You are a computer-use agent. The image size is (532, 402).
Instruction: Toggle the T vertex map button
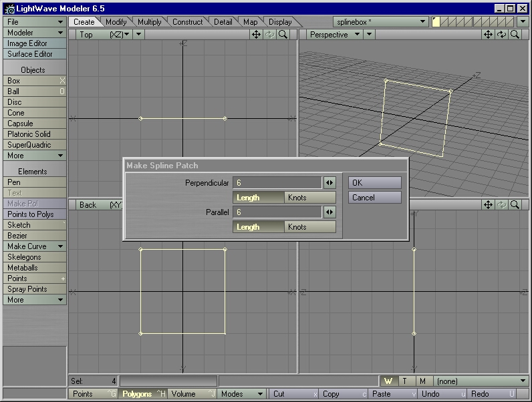405,381
